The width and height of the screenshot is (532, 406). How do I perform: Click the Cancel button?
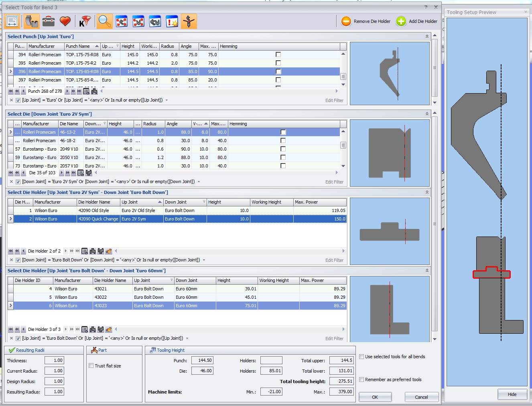(x=421, y=397)
